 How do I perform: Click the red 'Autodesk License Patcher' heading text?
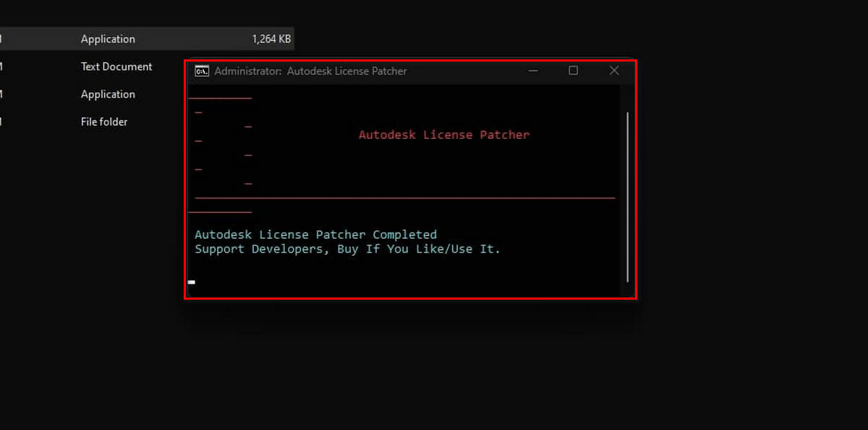coord(444,135)
